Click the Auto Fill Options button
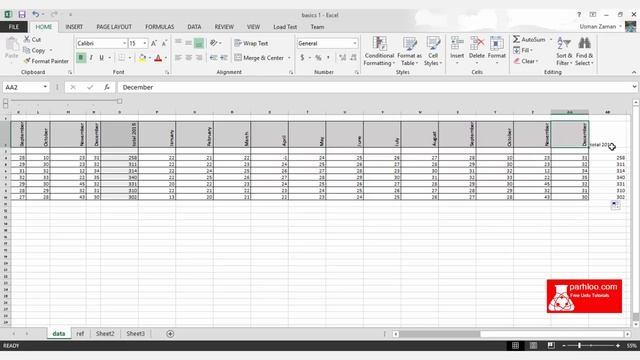640x360 pixels. [615, 205]
